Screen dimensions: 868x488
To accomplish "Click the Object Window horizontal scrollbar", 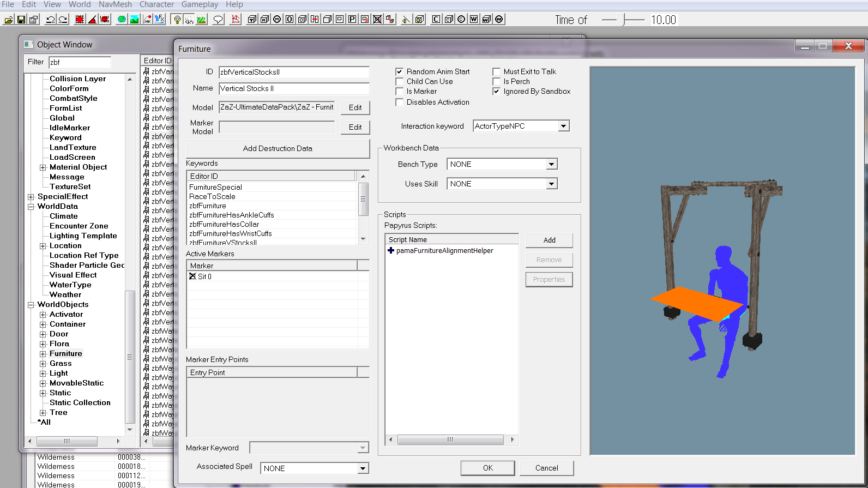I will (74, 441).
